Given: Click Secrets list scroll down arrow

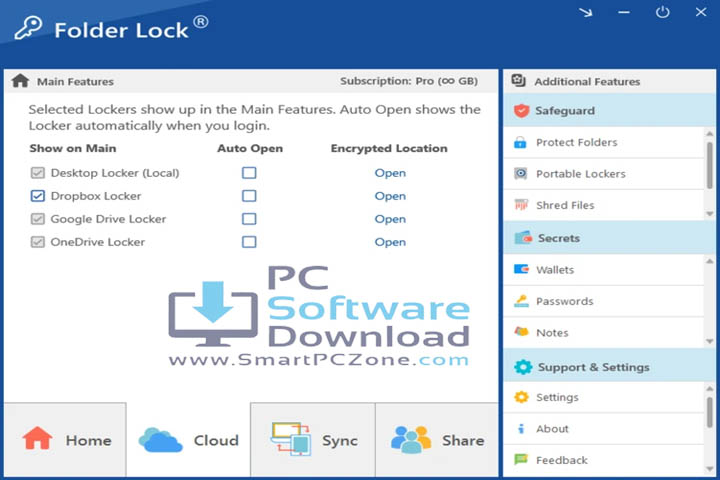Looking at the screenshot, I should (x=709, y=341).
